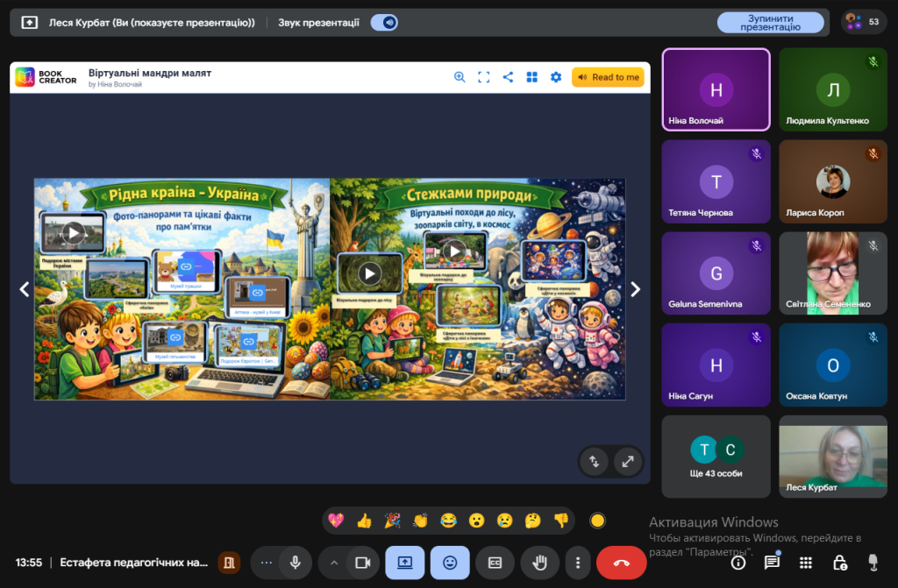Screen dimensions: 898x588
Task: Expand camera options with the chevron
Action: click(x=333, y=563)
